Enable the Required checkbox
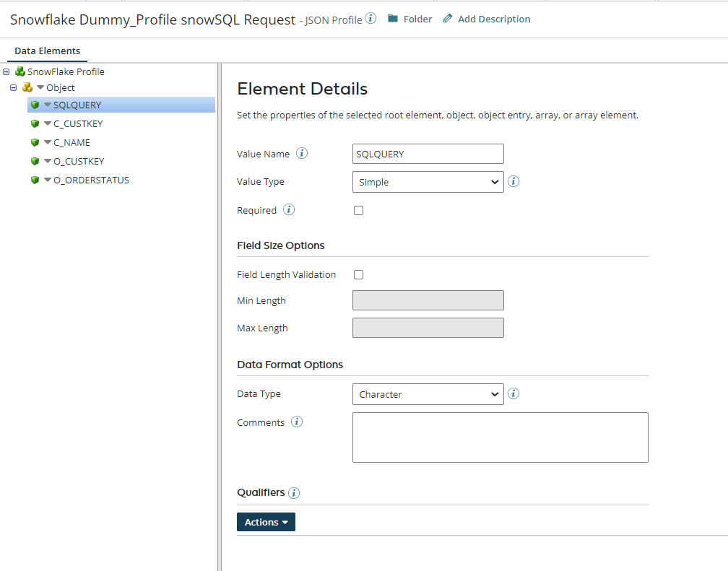Viewport: 728px width, 571px height. click(358, 210)
